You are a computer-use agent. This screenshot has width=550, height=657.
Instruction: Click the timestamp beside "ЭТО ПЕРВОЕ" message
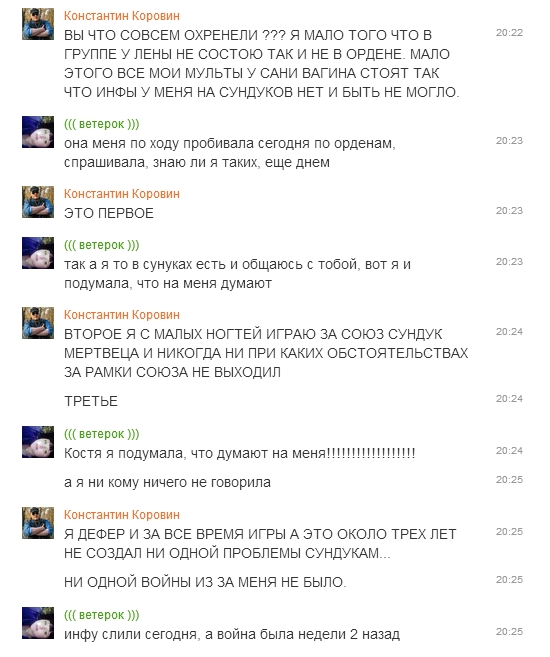(509, 211)
